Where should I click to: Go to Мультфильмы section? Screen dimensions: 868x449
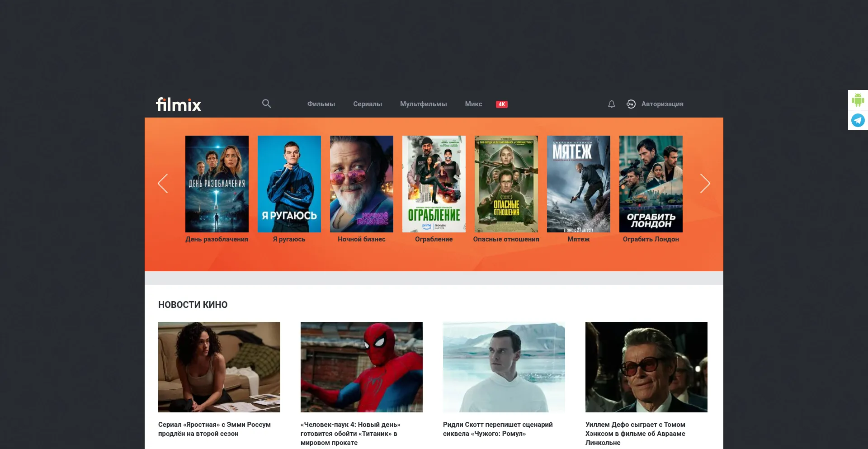pos(424,104)
